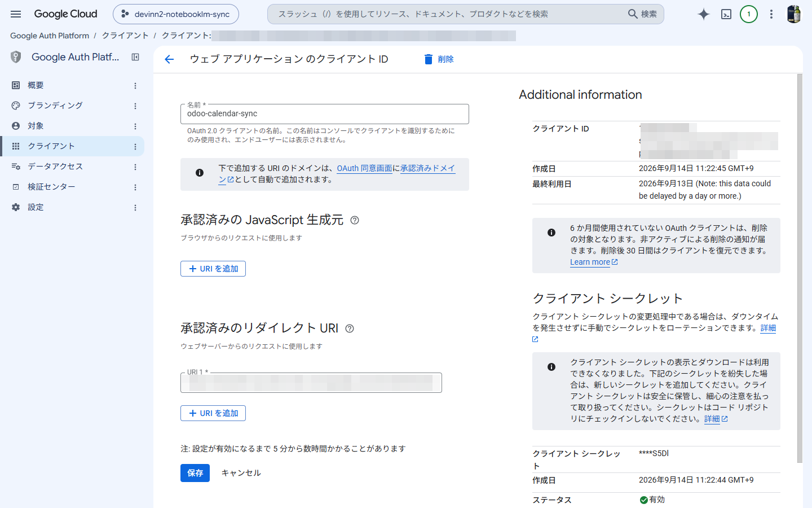Screen dimensions: 812x508
Task: Add a URI under JavaScript 生成元
Action: pyautogui.click(x=213, y=269)
